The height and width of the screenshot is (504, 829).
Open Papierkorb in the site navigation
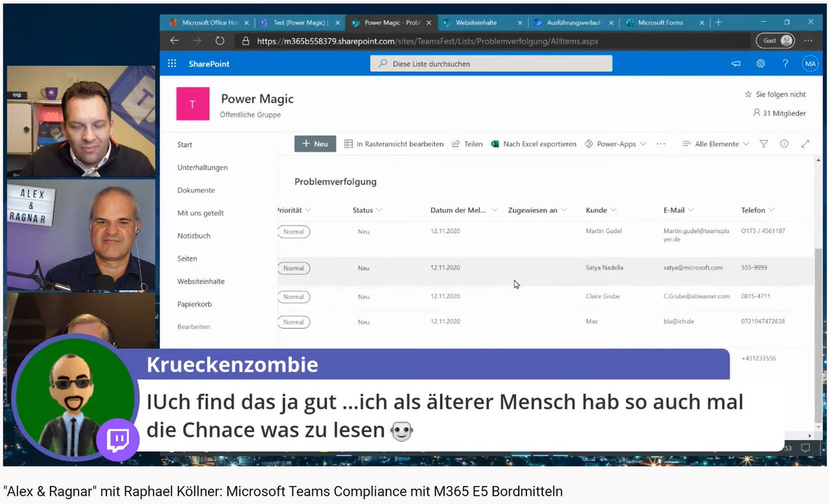click(195, 304)
